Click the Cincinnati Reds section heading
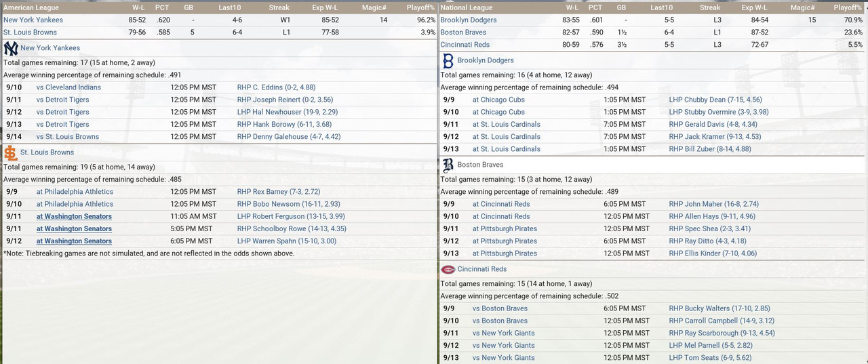Screen dimensions: 868x364 pyautogui.click(x=482, y=269)
